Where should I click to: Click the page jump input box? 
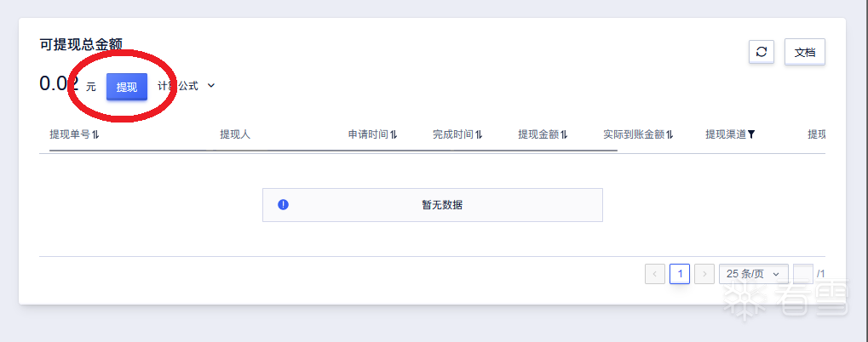(x=802, y=274)
